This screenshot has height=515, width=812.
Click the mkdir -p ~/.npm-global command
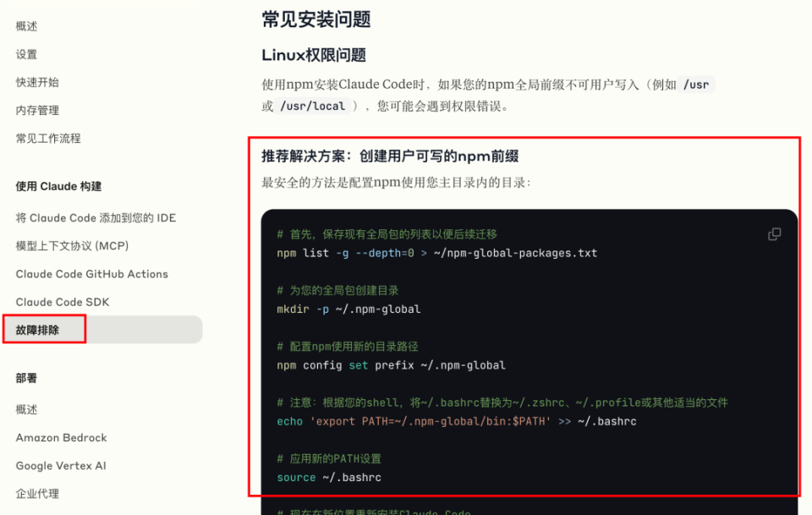(348, 309)
